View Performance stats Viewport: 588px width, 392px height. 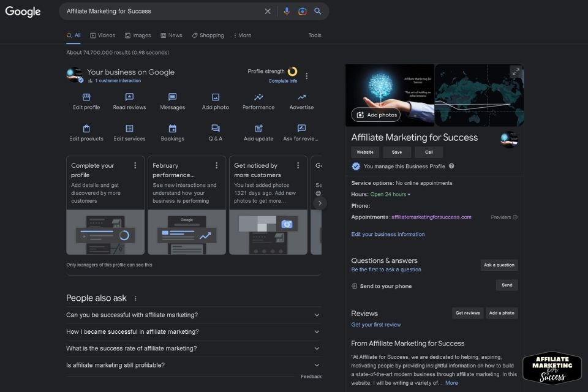[258, 102]
